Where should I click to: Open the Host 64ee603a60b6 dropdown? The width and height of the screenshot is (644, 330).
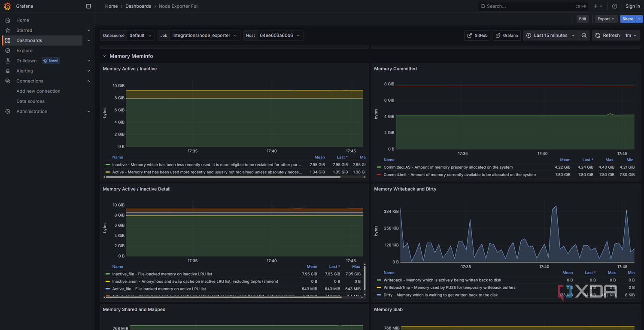280,36
